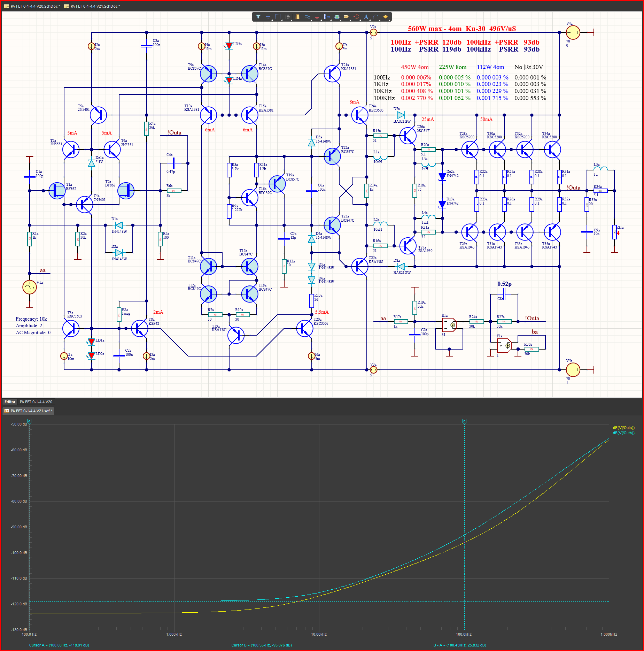Choose the arc drawing tool
This screenshot has width=644, height=651.
click(375, 17)
